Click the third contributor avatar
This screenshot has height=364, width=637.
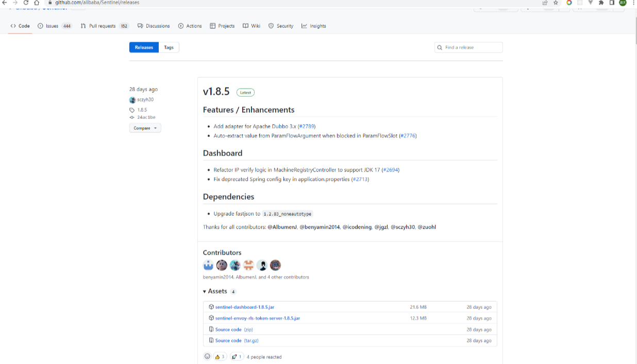pos(235,265)
